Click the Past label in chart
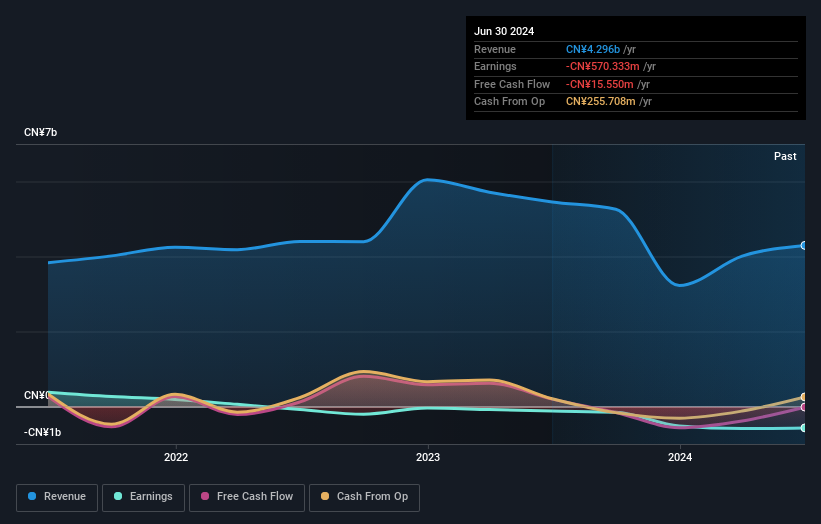Image resolution: width=821 pixels, height=524 pixels. (785, 156)
